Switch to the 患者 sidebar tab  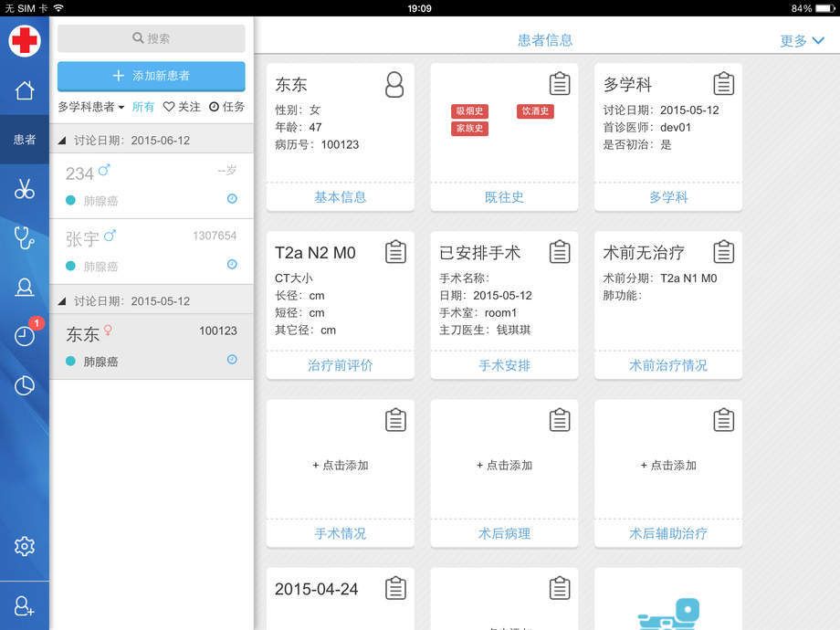(x=25, y=140)
